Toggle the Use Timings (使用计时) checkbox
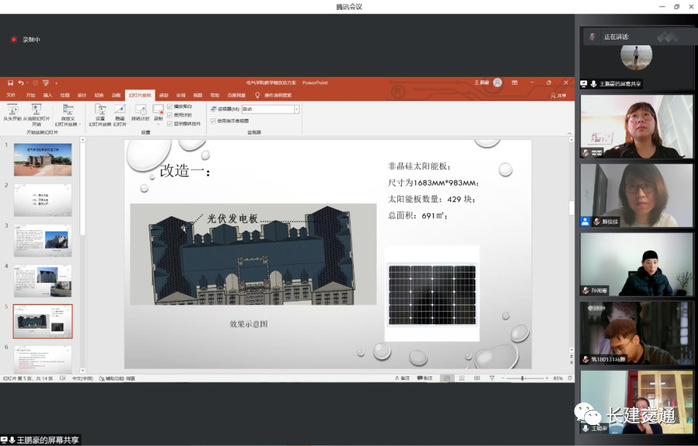The height and width of the screenshot is (446, 698). (170, 114)
